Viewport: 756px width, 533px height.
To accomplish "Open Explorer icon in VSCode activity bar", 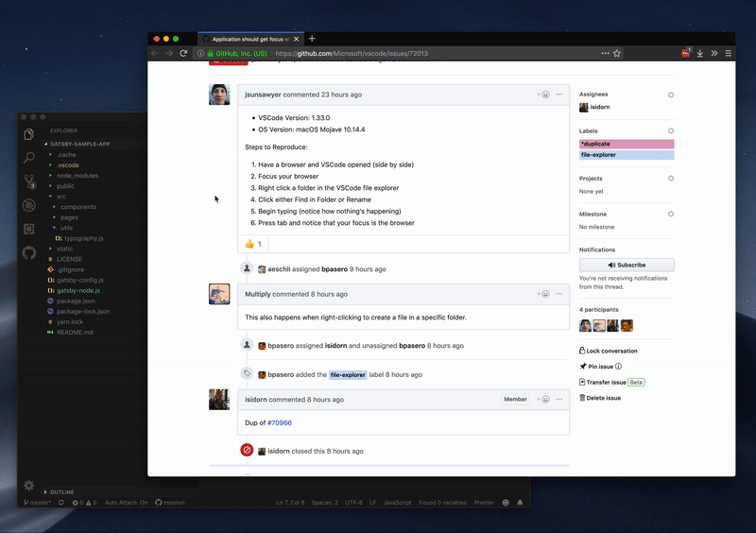I will point(29,134).
